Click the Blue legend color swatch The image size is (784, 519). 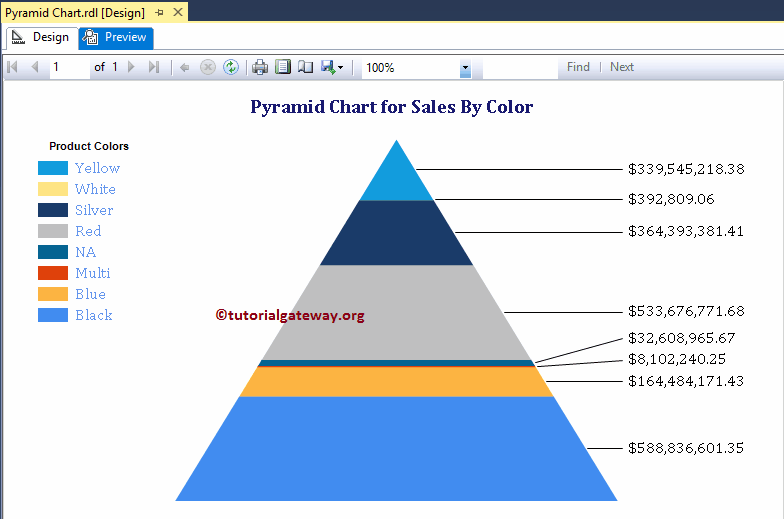53,294
